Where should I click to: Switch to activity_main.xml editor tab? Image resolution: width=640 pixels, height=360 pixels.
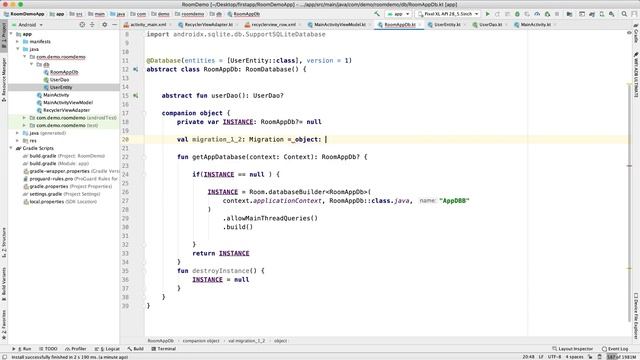(145, 25)
